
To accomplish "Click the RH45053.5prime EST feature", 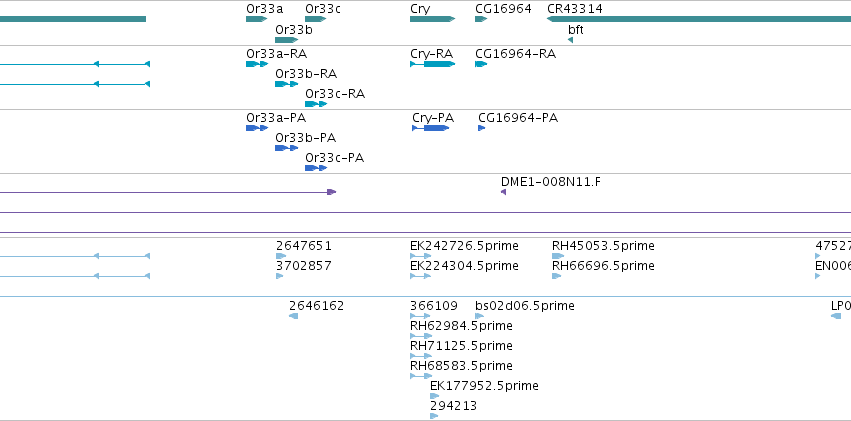I will point(558,256).
